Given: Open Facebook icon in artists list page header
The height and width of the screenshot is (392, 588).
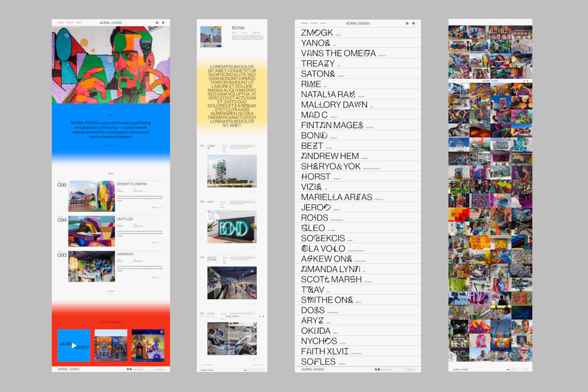Looking at the screenshot, I should tap(414, 23).
